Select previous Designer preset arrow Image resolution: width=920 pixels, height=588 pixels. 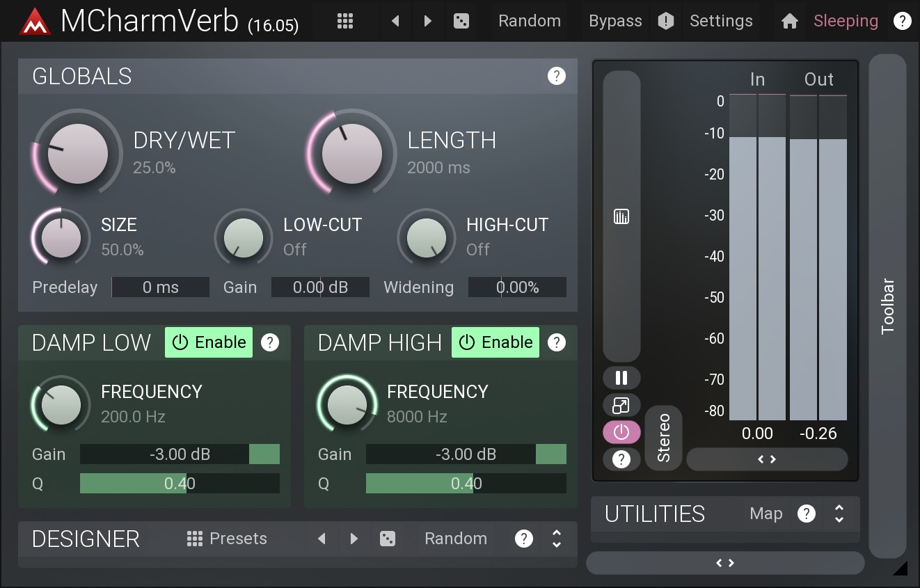(322, 539)
